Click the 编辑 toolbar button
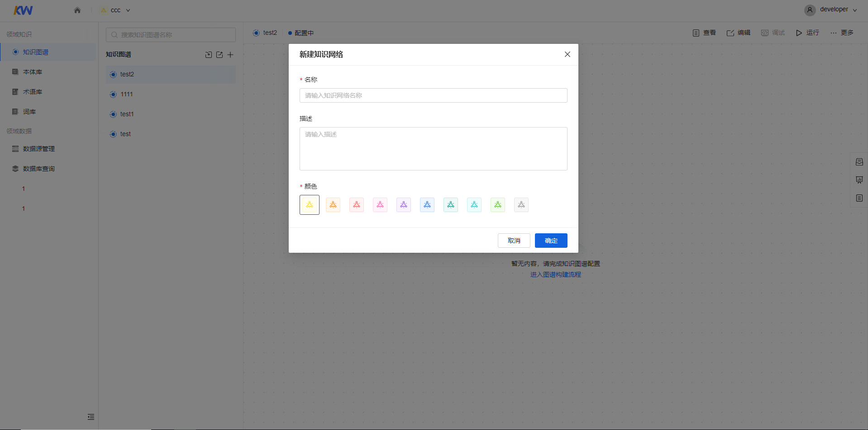Viewport: 868px width, 430px height. tap(739, 33)
